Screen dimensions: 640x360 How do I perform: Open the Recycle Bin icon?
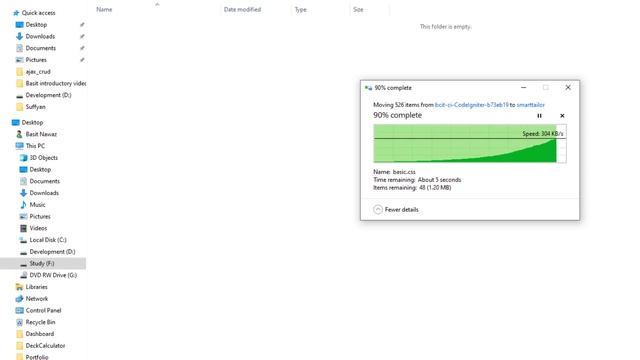(x=19, y=322)
